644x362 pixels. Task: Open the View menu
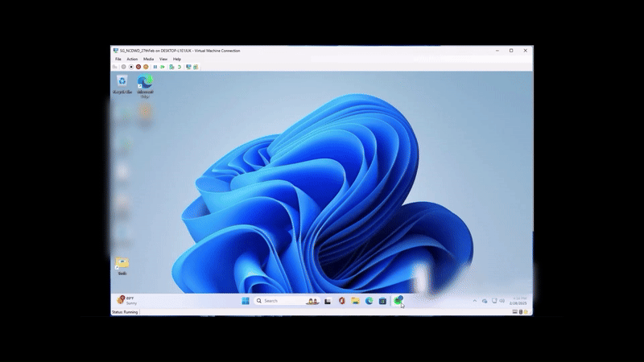[163, 59]
